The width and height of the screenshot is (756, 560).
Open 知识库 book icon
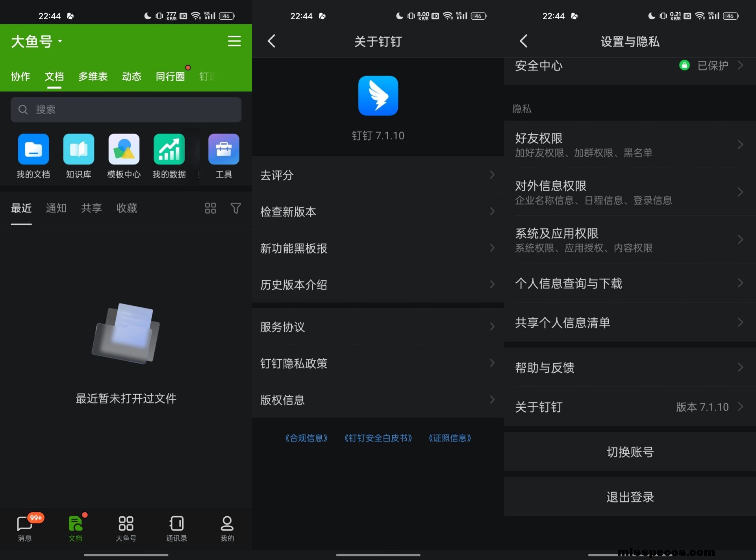coord(79,149)
